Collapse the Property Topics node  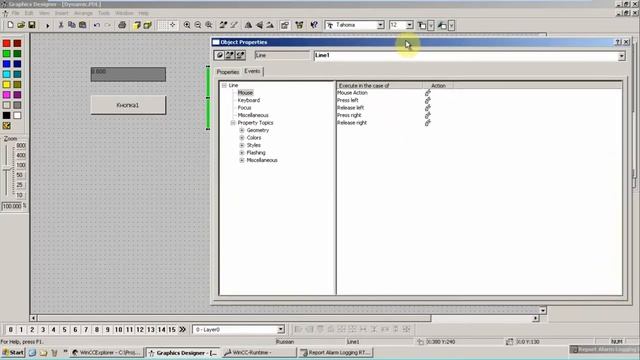click(233, 122)
